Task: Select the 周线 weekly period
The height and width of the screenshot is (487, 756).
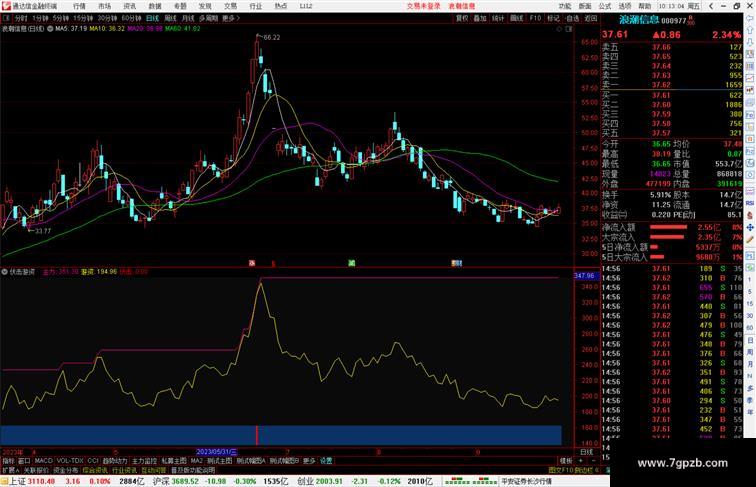Action: [170, 18]
